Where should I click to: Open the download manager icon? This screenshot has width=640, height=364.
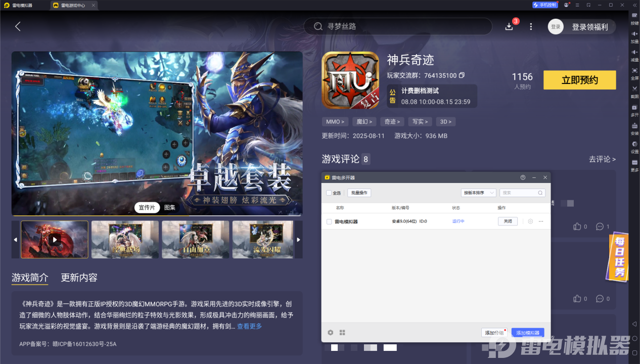(x=509, y=26)
